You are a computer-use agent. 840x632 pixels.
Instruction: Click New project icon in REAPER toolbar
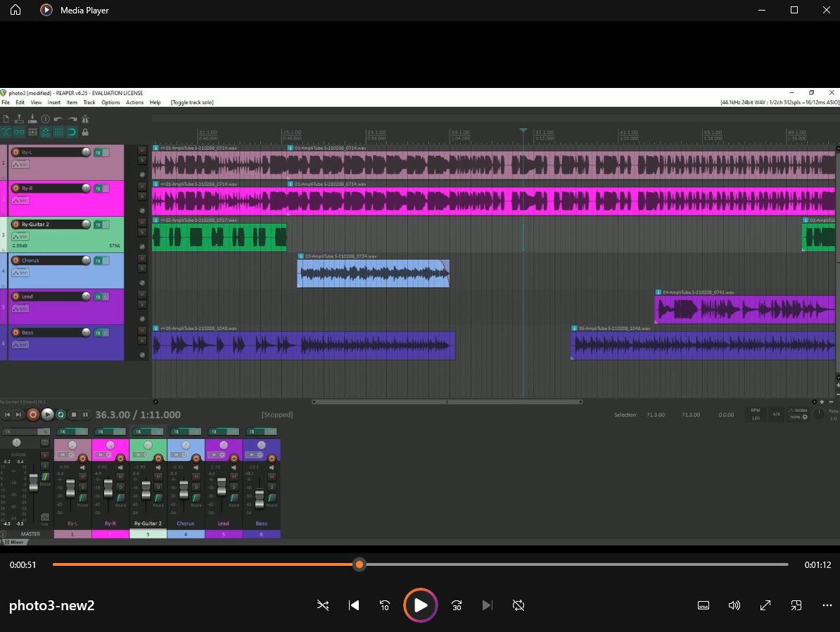click(6, 119)
